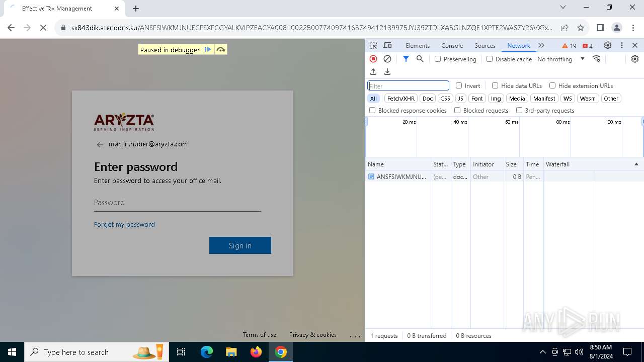This screenshot has width=644, height=362.
Task: Open Firefox from the taskbar
Action: pos(256,352)
